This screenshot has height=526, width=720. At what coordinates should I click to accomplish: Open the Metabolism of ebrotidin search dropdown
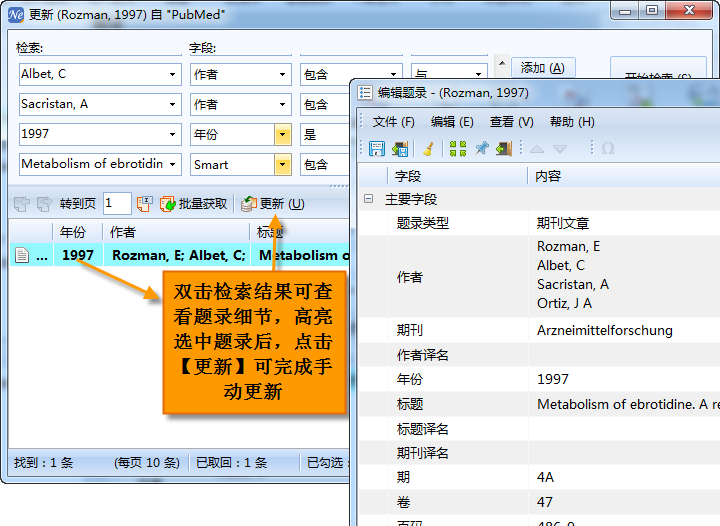coord(172,164)
